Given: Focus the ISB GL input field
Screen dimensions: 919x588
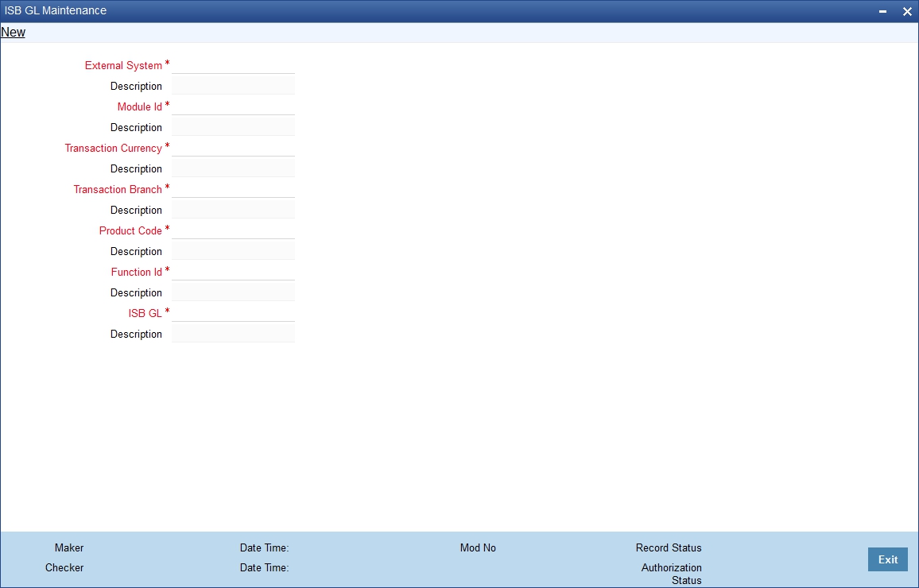Looking at the screenshot, I should [x=233, y=313].
